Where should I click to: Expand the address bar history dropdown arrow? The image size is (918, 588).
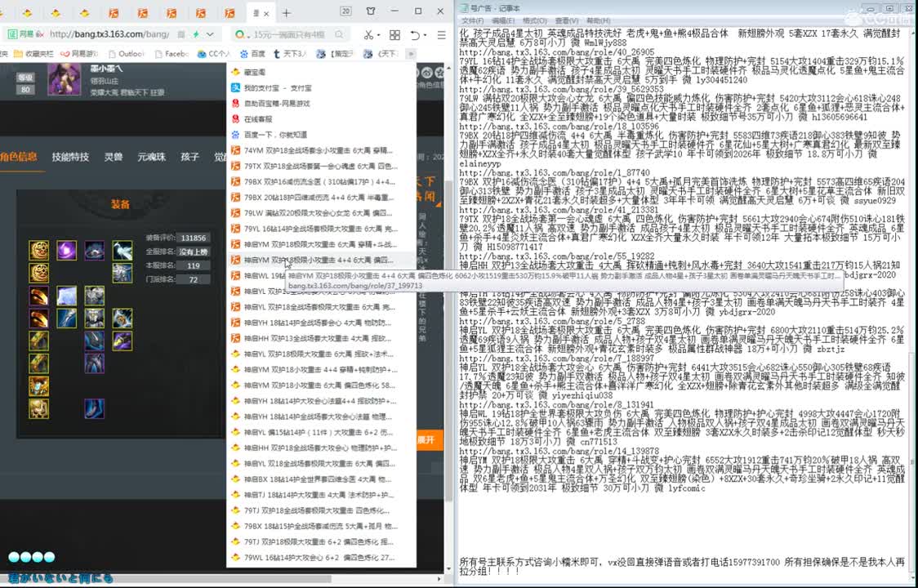[210, 35]
